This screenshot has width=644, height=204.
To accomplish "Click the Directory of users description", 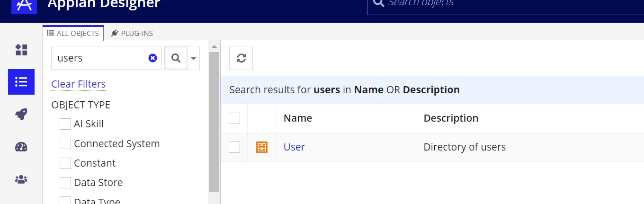I will 465,147.
